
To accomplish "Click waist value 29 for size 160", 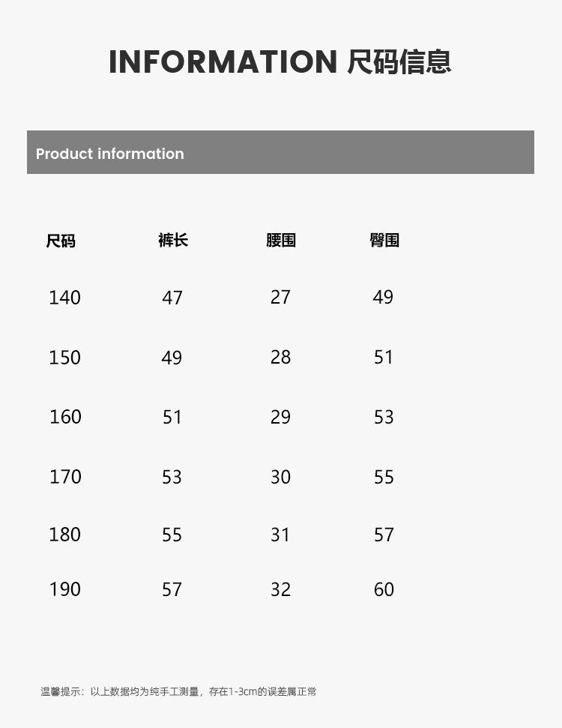I will 280,417.
